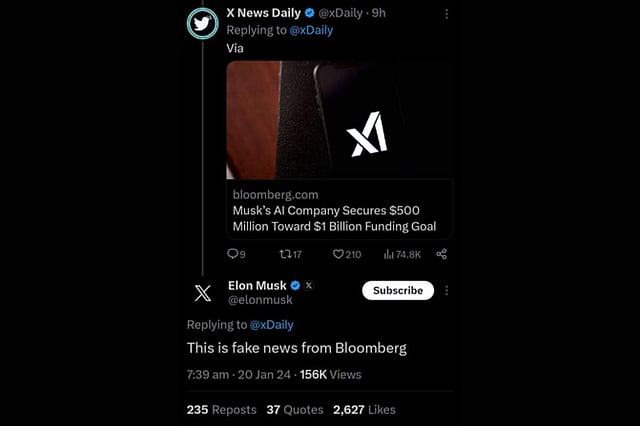View the 37 Quotes list
This screenshot has width=640, height=426.
[294, 409]
